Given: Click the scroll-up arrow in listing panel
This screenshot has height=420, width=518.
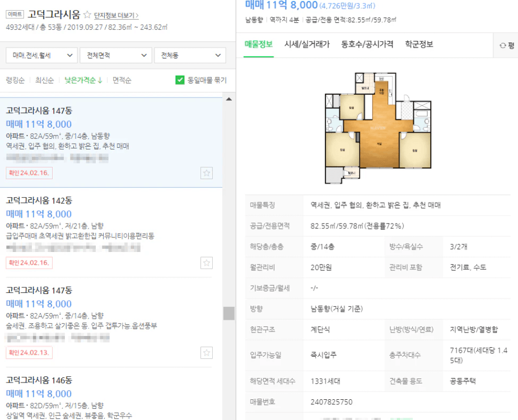Looking at the screenshot, I should click(x=228, y=99).
